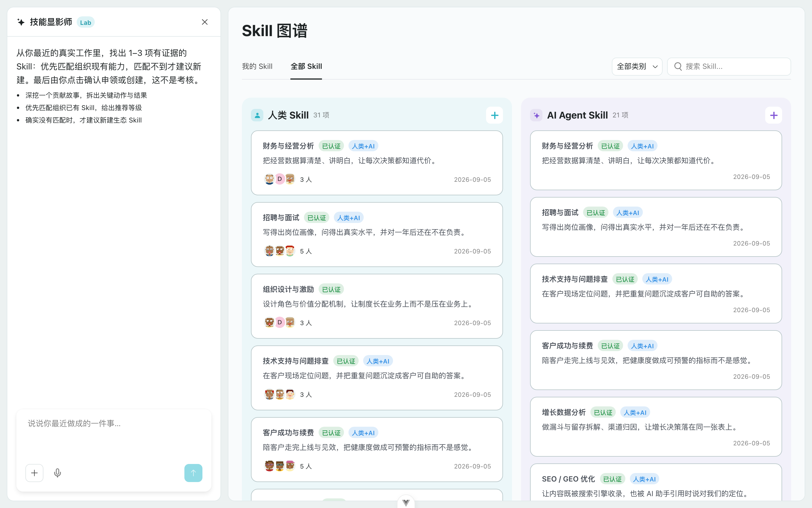This screenshot has height=508, width=812.
Task: Click bullet 深挖一个贡献故事,拆出关键动作与结果
Action: [86, 95]
